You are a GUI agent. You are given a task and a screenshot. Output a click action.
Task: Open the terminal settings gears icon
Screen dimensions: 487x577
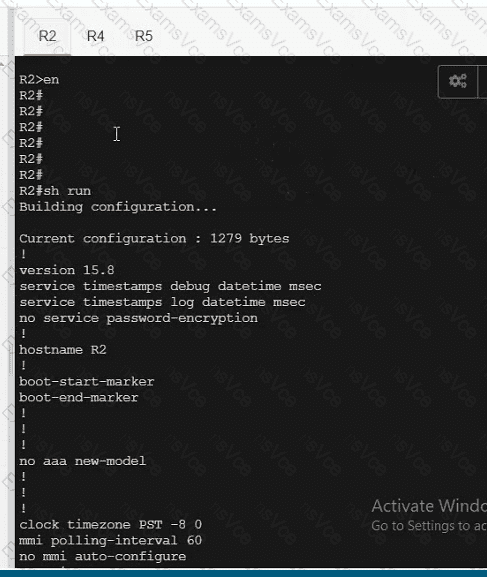[x=458, y=82]
